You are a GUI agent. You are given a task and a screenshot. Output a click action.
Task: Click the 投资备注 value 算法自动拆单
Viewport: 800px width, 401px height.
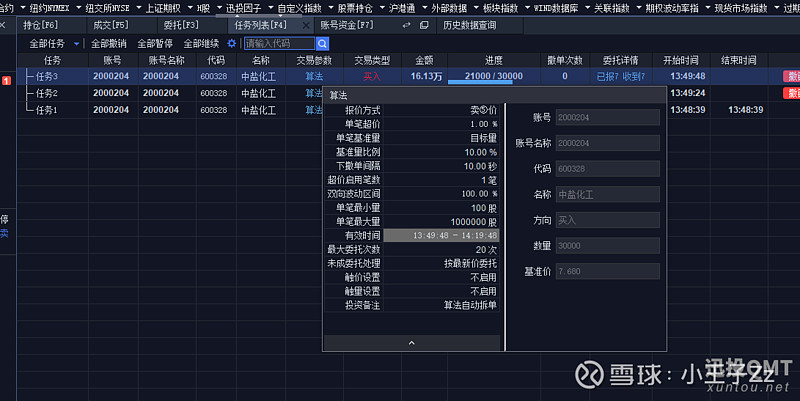[470, 306]
